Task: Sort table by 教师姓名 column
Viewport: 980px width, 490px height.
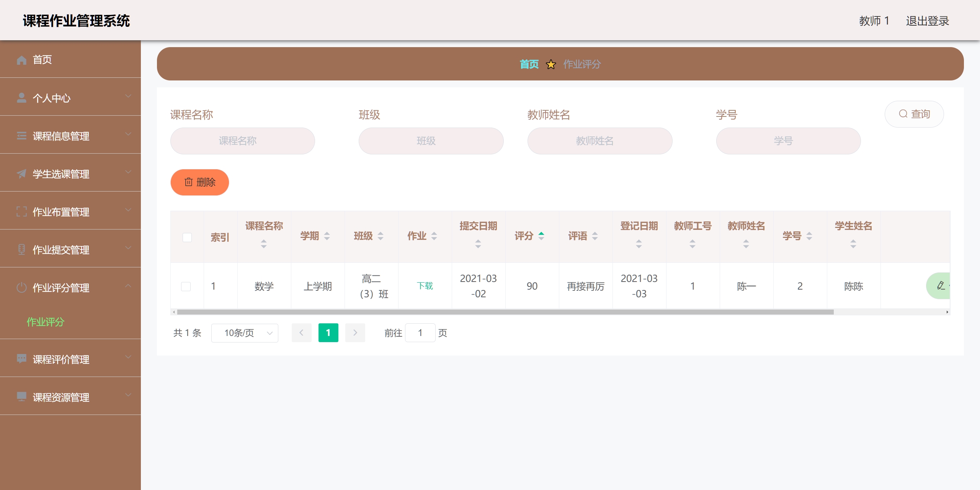Action: point(746,243)
